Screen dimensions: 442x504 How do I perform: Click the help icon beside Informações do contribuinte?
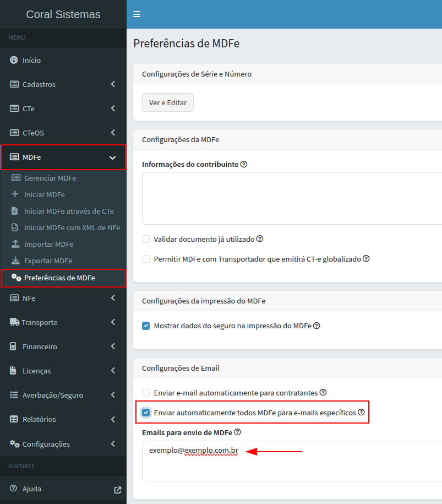pos(244,164)
